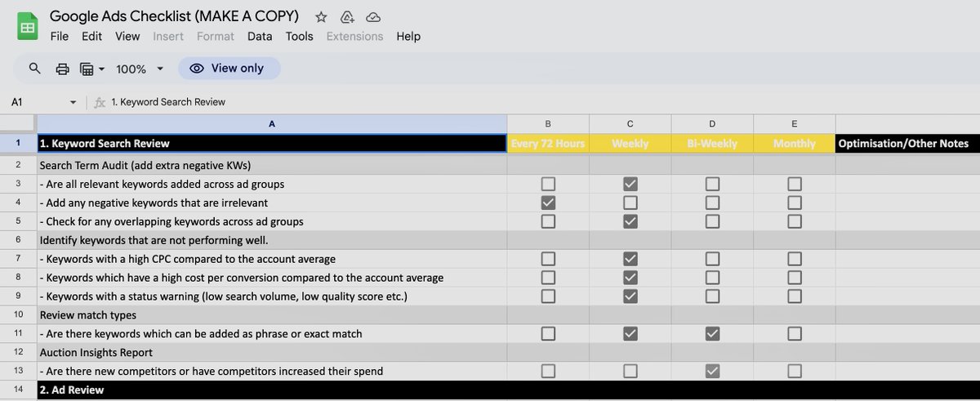Select the 'Optimisation/Other Notes' header cell
Screen dimensions: 980x401
pos(907,144)
